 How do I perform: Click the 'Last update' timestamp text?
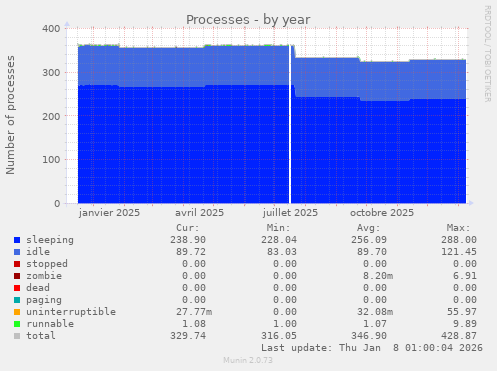coord(372,348)
